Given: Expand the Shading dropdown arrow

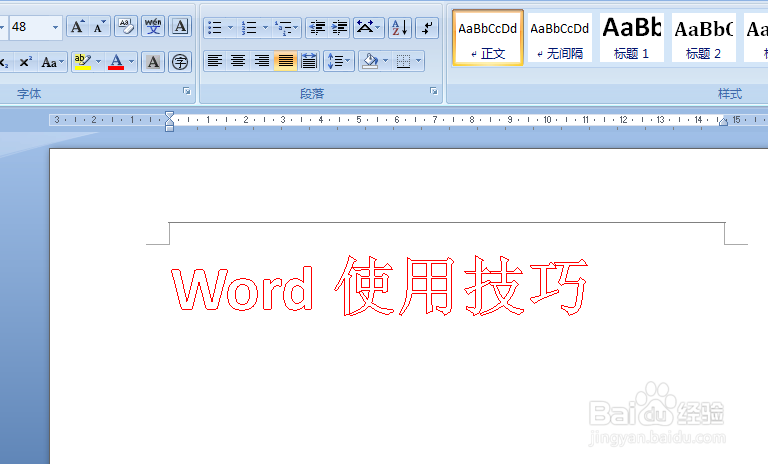Looking at the screenshot, I should pos(385,61).
